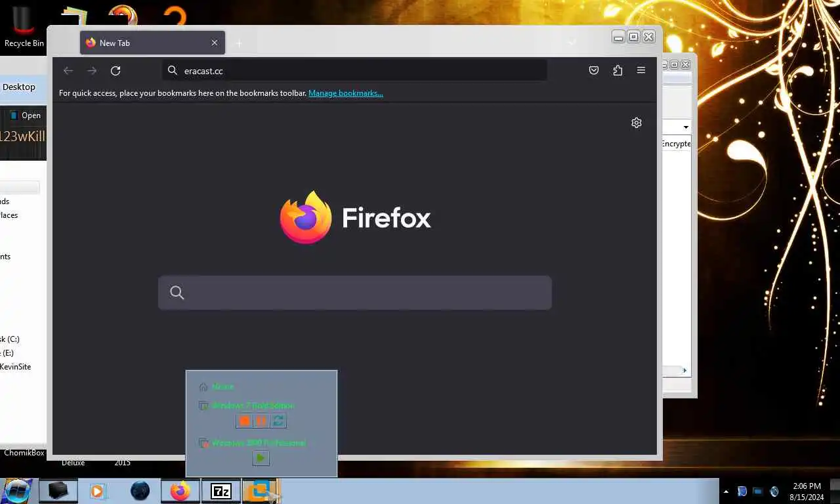Open Windows Media Player from taskbar
The height and width of the screenshot is (504, 840).
tap(98, 491)
